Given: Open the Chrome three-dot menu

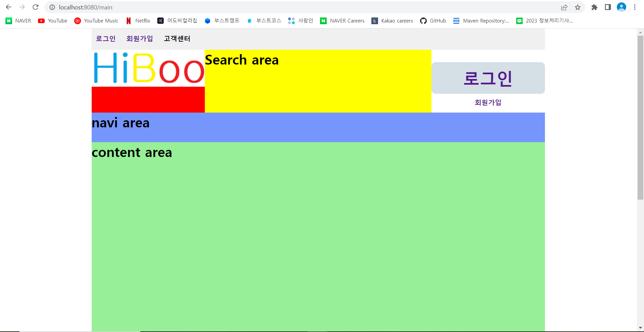Looking at the screenshot, I should click(635, 7).
